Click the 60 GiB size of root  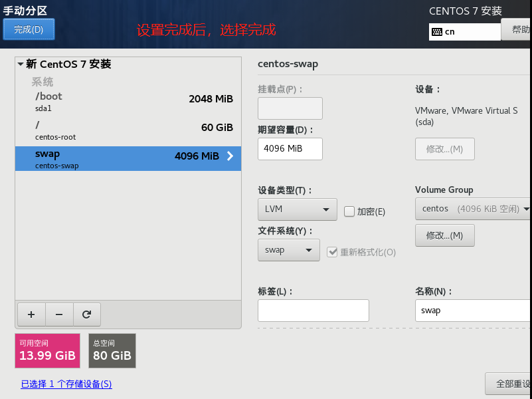(x=217, y=127)
